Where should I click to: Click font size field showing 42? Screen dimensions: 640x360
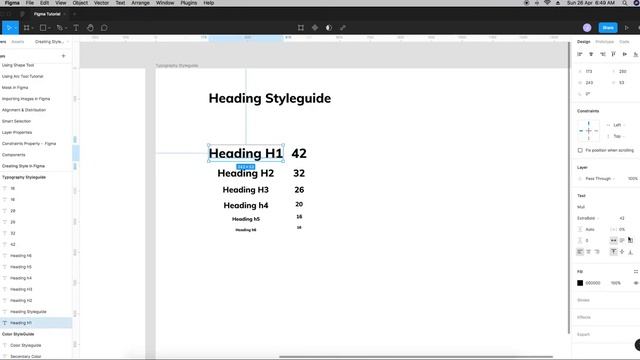pyautogui.click(x=622, y=218)
